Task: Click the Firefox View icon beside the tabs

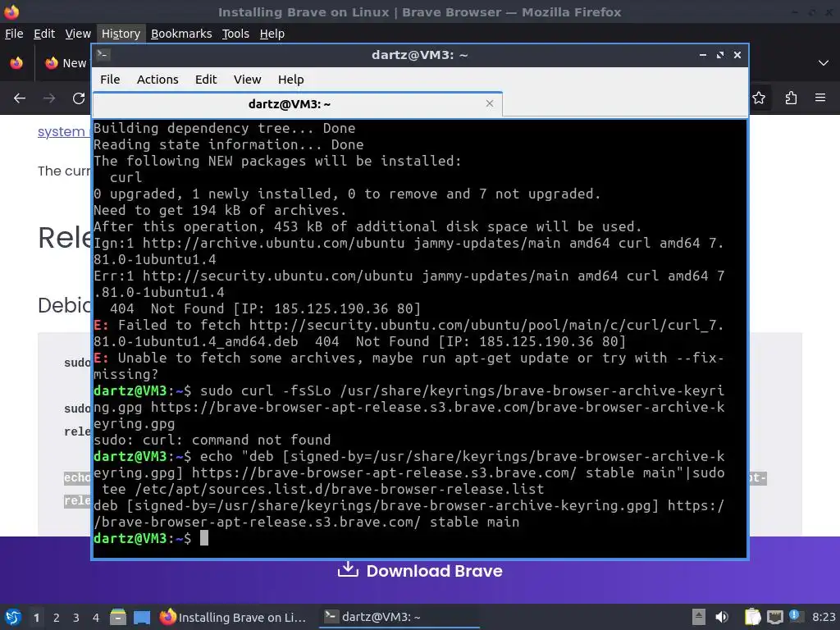Action: click(x=16, y=63)
